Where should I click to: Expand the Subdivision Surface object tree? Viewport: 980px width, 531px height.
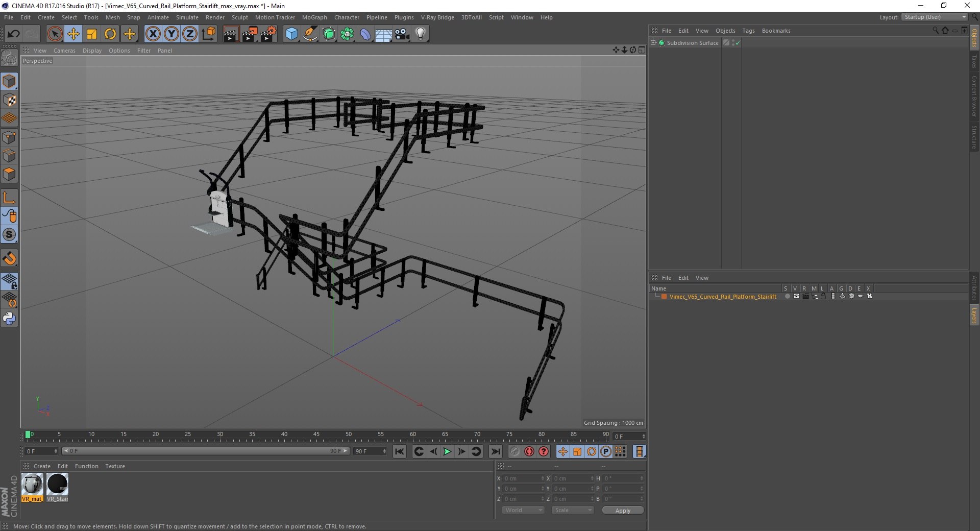[653, 42]
